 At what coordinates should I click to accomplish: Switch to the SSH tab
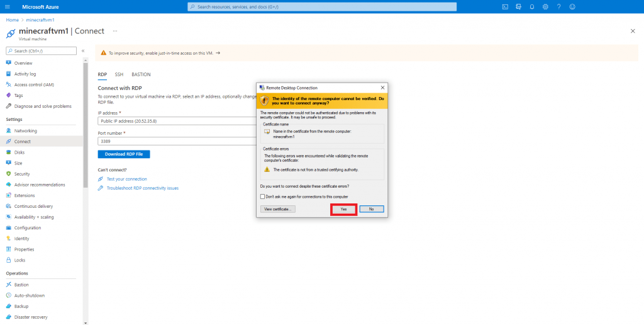pos(119,74)
